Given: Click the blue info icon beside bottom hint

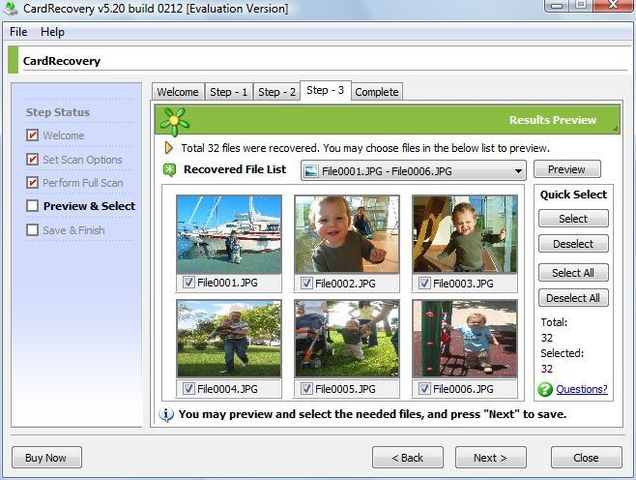Looking at the screenshot, I should coord(166,415).
